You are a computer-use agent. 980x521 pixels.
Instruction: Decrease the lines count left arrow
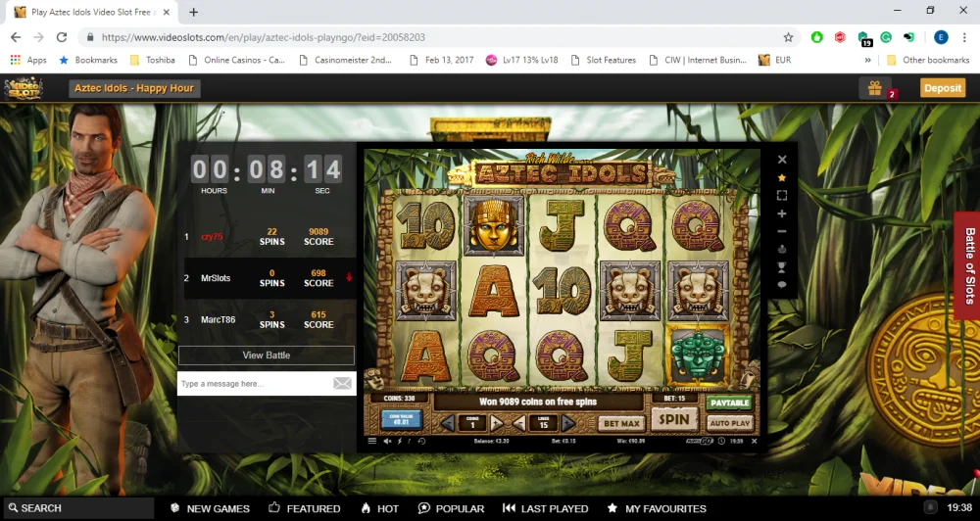click(x=519, y=423)
